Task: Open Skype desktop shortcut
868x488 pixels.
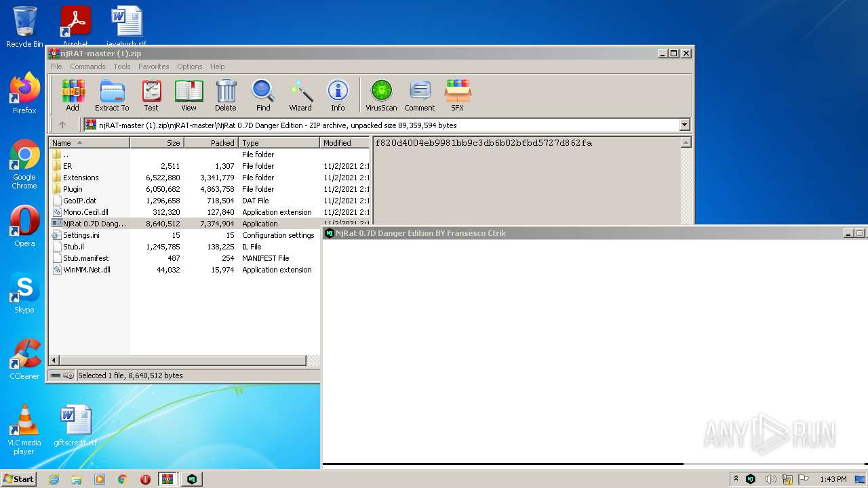Action: coord(24,293)
